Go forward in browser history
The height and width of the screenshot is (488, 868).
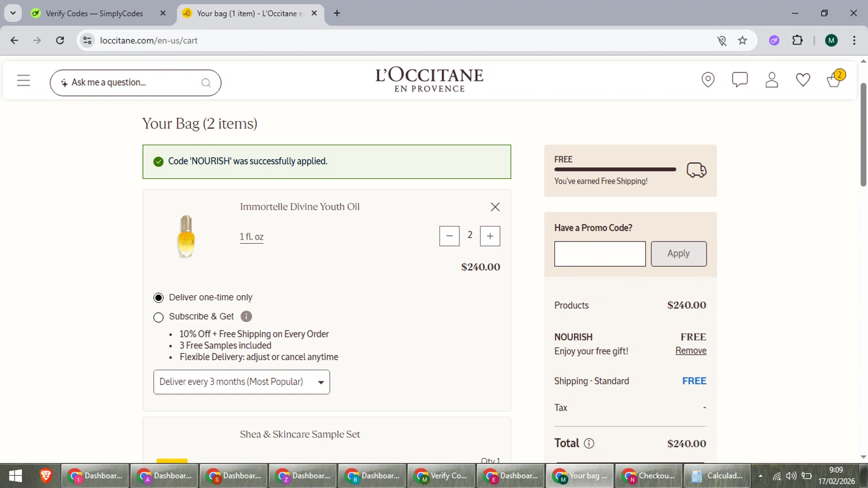click(x=37, y=41)
